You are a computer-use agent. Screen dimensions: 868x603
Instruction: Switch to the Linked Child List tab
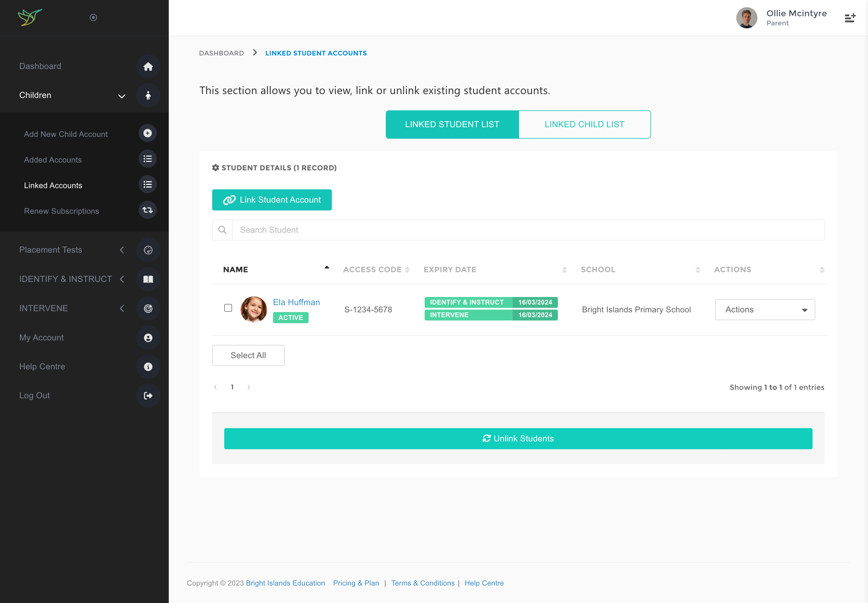(584, 124)
